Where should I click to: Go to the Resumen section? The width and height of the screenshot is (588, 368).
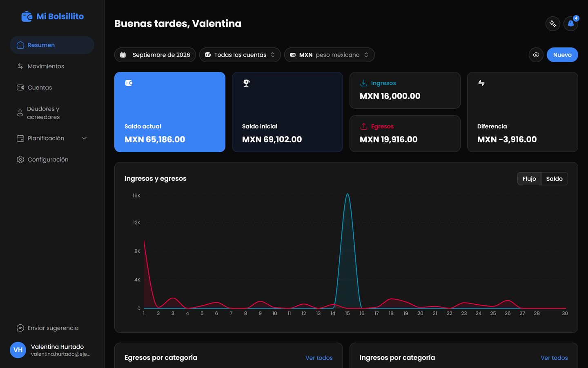pyautogui.click(x=52, y=45)
